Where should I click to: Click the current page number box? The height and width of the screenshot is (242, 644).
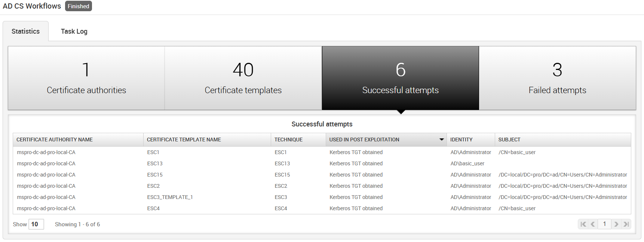coord(604,224)
